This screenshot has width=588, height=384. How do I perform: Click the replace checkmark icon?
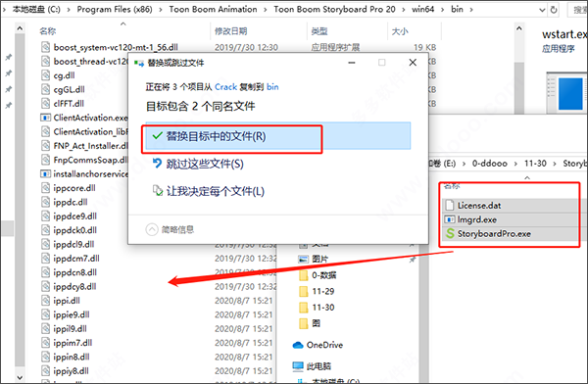[x=157, y=135]
